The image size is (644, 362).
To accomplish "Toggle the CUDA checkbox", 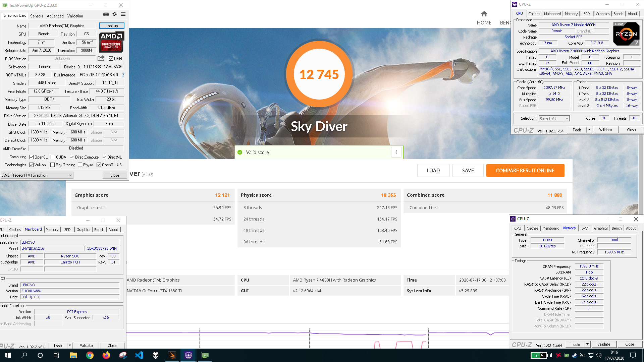I will (53, 157).
